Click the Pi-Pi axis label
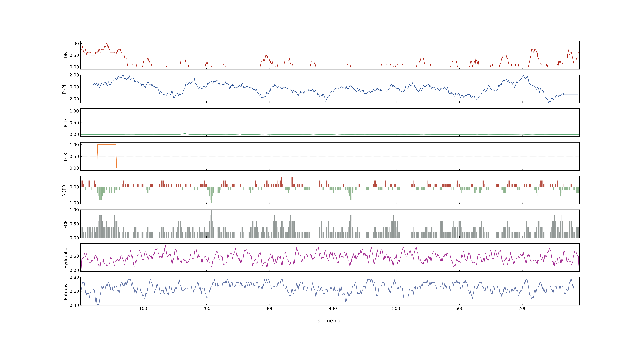 point(64,89)
